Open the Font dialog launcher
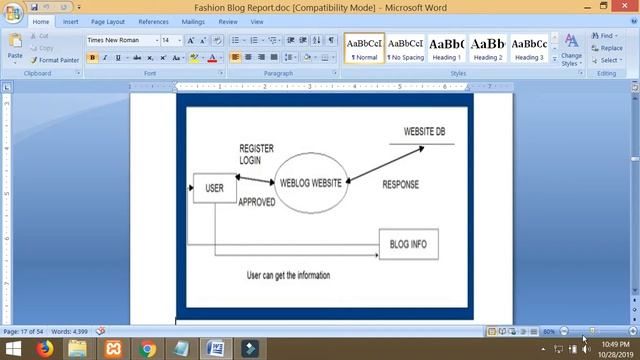Screen dimensions: 640x360 pos(221,73)
